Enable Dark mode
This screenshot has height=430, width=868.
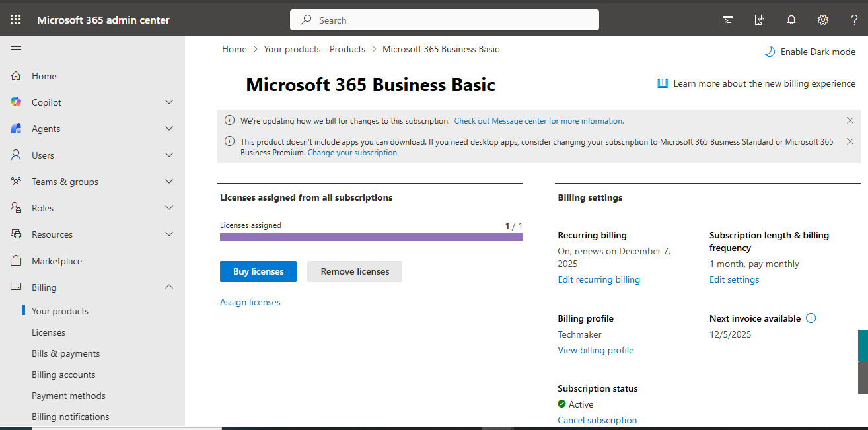(810, 52)
